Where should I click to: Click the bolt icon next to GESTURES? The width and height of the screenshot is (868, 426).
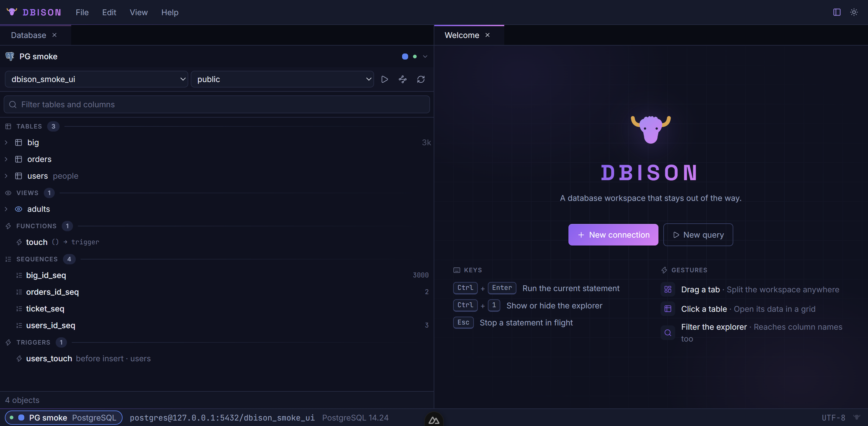coord(664,270)
